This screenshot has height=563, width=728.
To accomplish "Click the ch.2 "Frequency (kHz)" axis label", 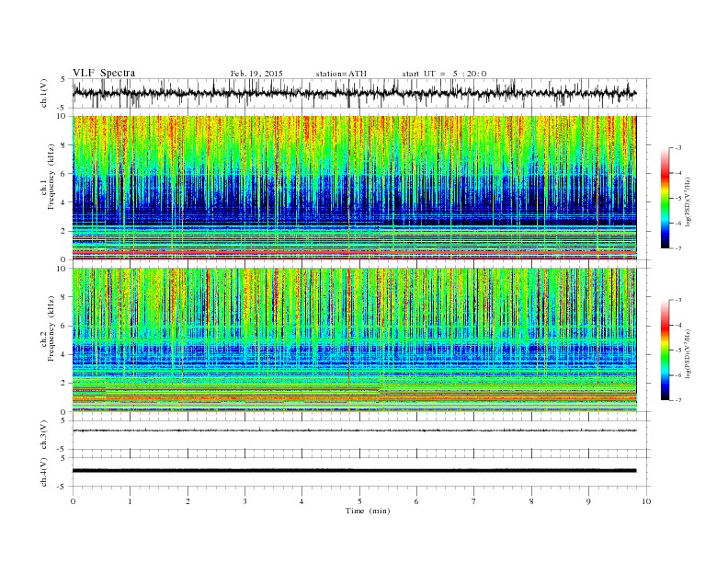I will 51,328.
